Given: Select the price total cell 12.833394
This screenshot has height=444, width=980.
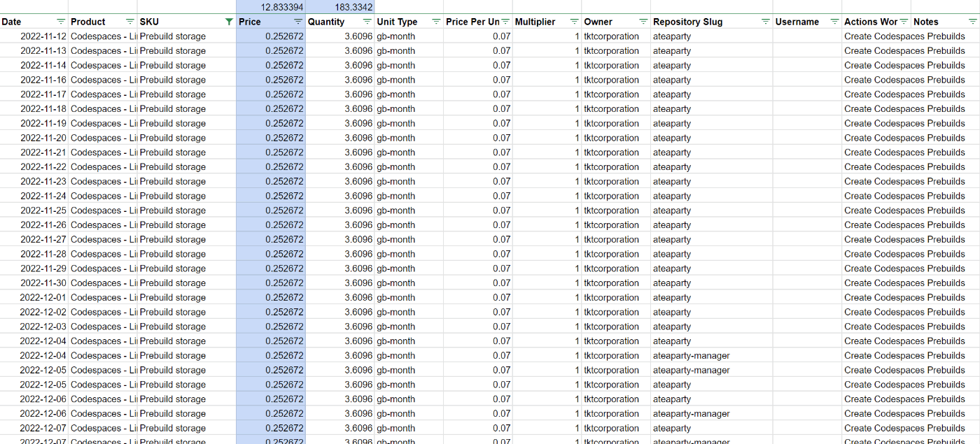Looking at the screenshot, I should (271, 7).
